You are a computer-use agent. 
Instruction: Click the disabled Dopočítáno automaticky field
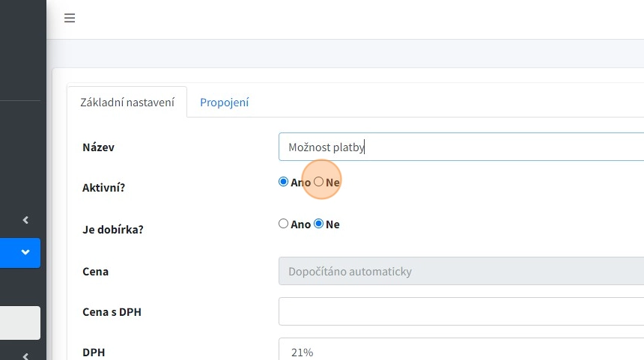coord(461,272)
